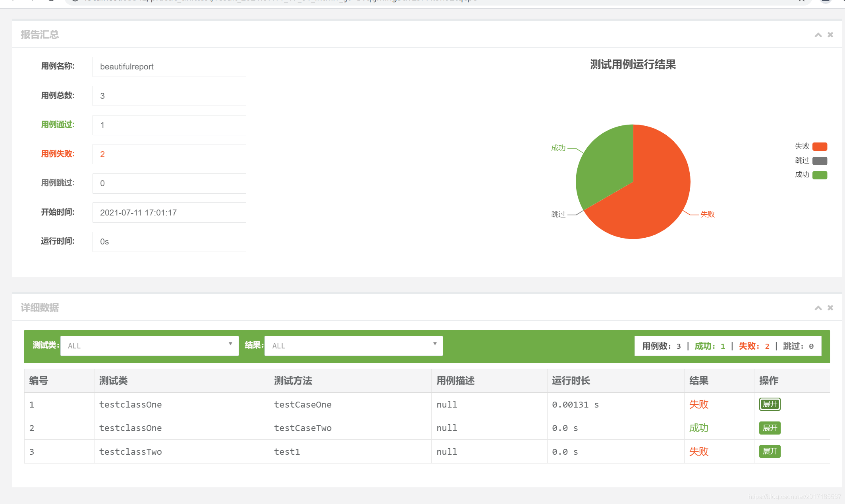Toggle 跳过 series via gray legend swatch
845x504 pixels.
click(x=820, y=161)
